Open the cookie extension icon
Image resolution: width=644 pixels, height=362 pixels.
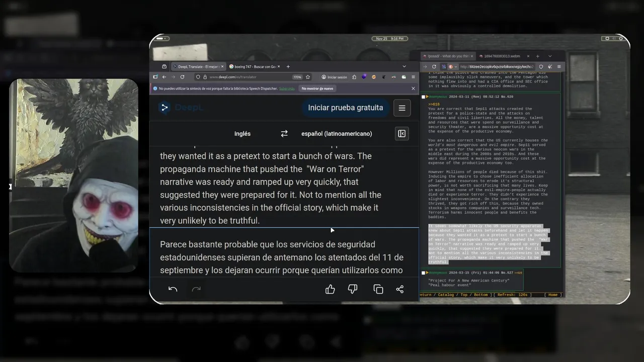pyautogui.click(x=374, y=77)
